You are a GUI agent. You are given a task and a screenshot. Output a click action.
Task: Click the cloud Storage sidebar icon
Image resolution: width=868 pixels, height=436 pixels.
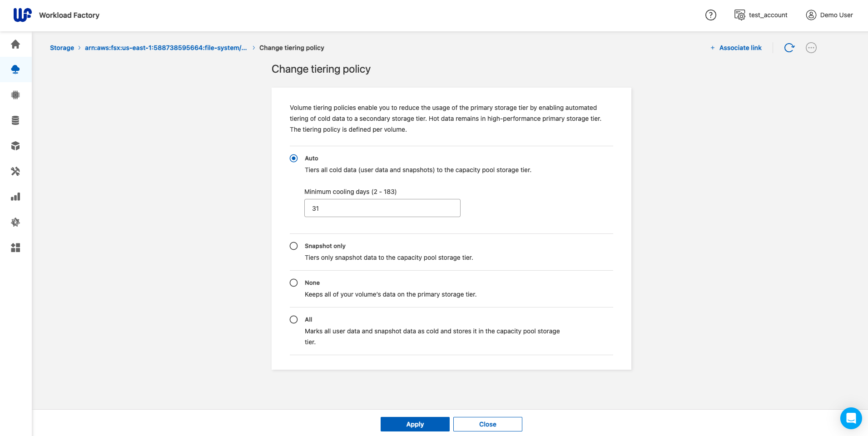[x=15, y=69]
